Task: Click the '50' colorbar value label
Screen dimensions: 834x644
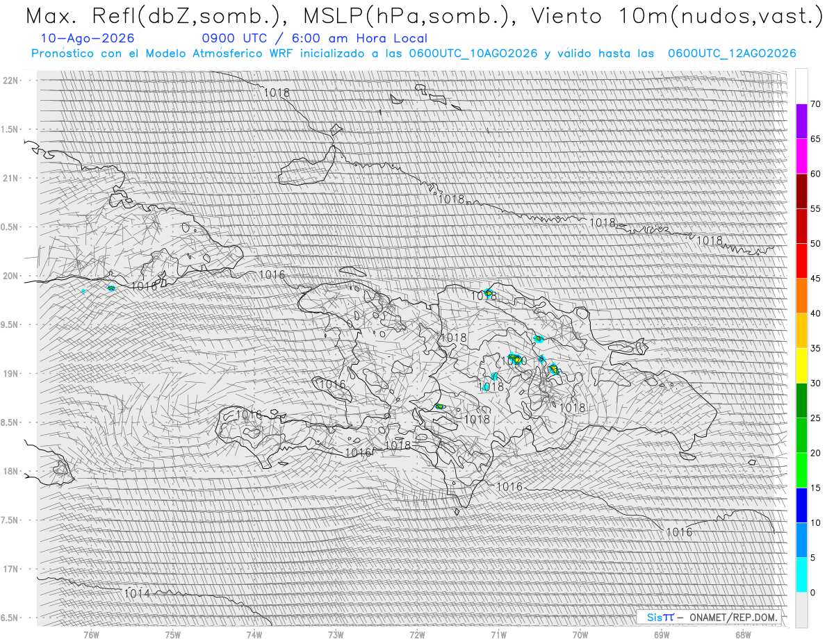Action: (815, 244)
